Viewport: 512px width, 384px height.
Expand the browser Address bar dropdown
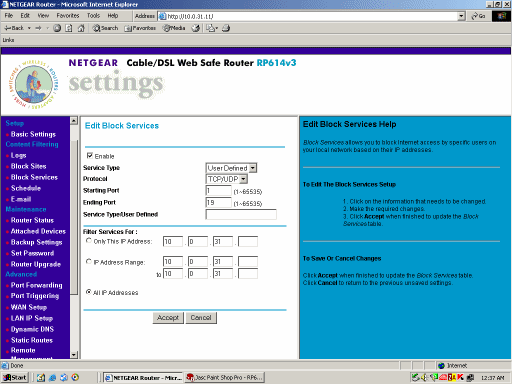tap(461, 16)
